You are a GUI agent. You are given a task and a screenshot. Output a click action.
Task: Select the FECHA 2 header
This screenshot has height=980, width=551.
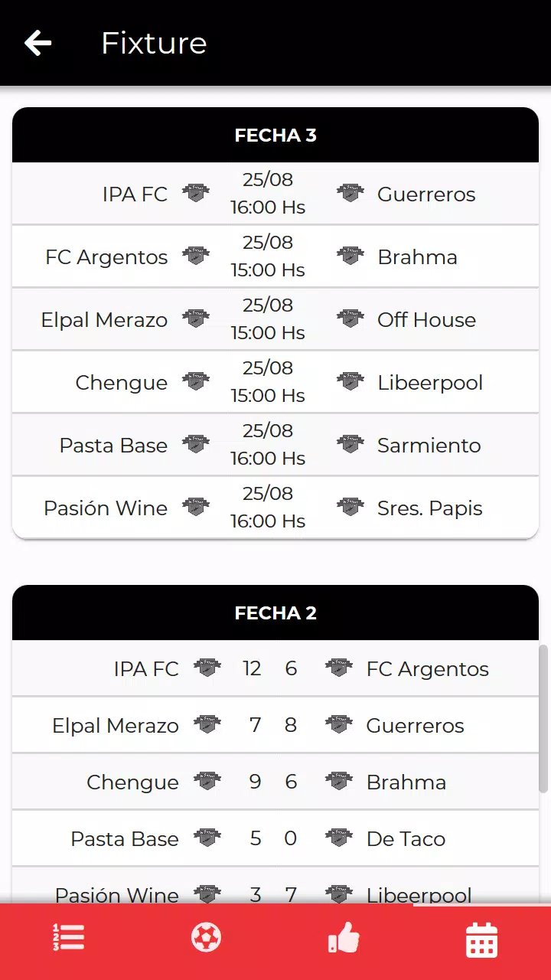click(x=275, y=613)
